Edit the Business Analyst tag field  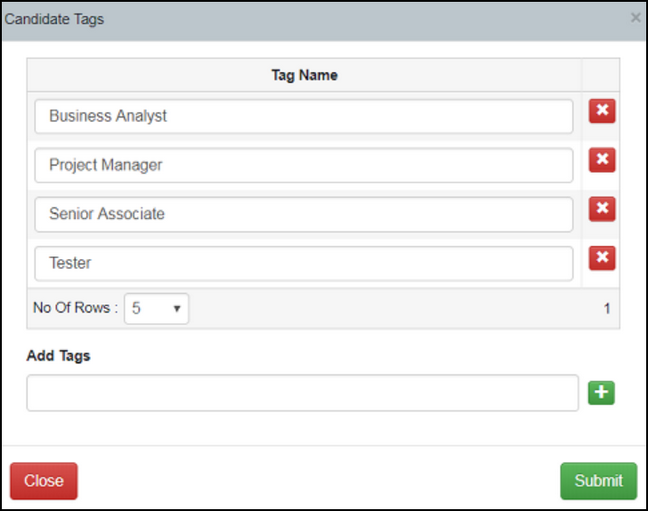(x=304, y=116)
